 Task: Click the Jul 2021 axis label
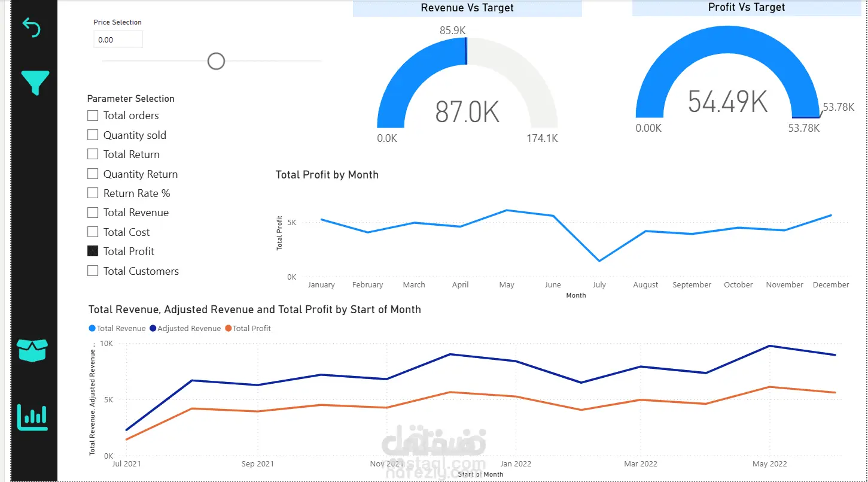127,464
